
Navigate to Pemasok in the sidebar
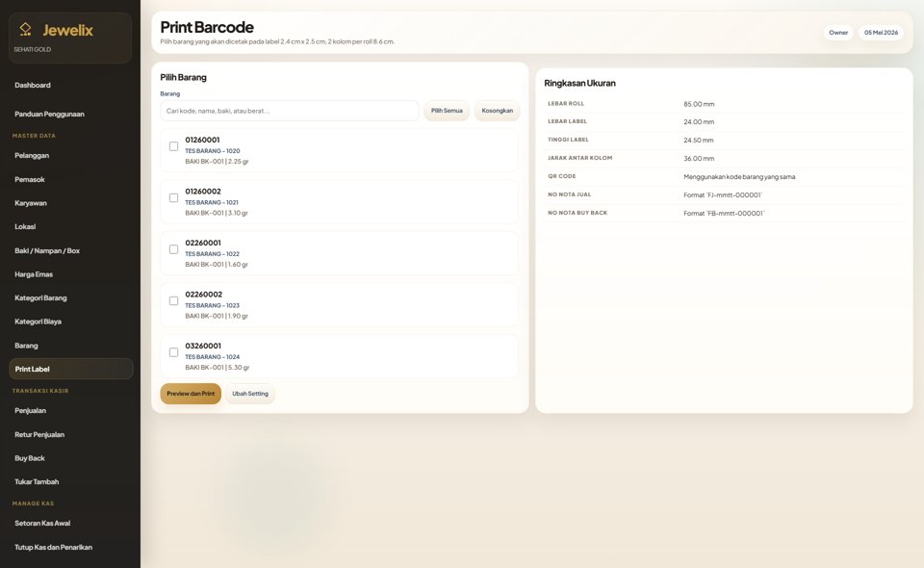(70, 179)
